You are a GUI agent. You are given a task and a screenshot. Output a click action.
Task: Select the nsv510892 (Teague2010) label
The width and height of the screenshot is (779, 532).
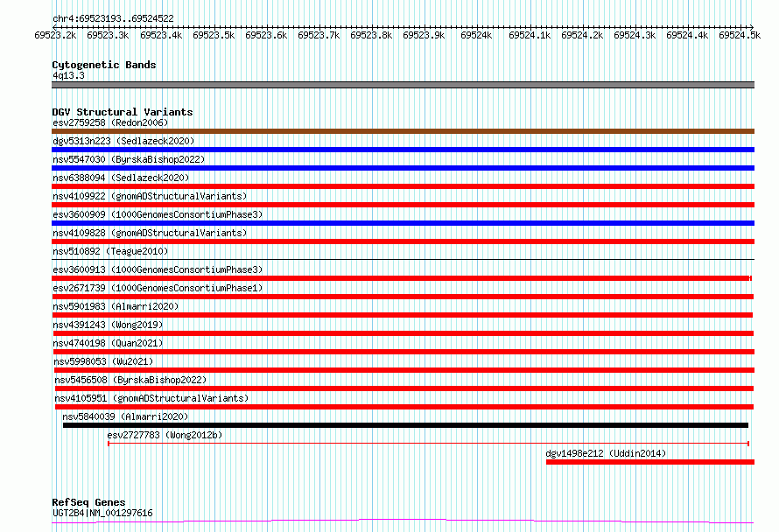pyautogui.click(x=110, y=251)
